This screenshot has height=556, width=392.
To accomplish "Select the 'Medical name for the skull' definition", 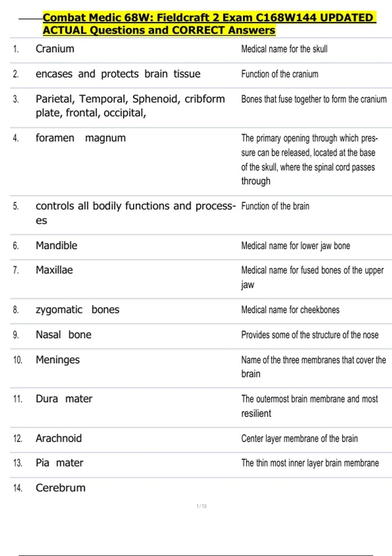I will pyautogui.click(x=284, y=49).
